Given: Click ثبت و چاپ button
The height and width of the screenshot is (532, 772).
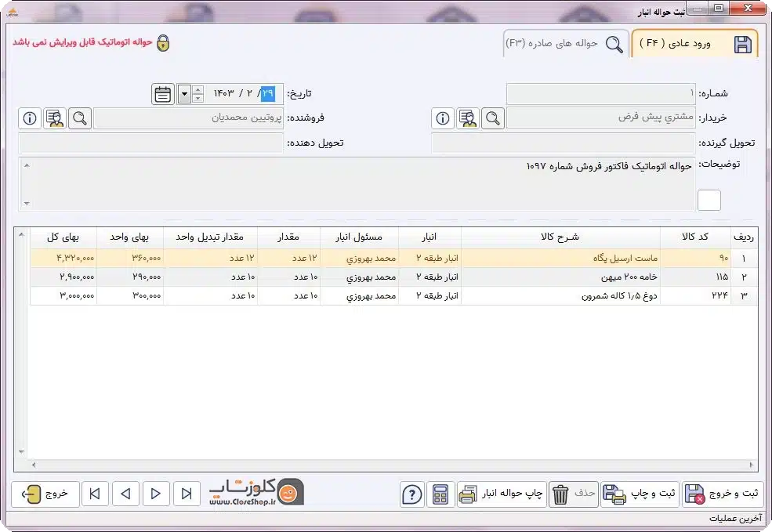Looking at the screenshot, I should 640,494.
